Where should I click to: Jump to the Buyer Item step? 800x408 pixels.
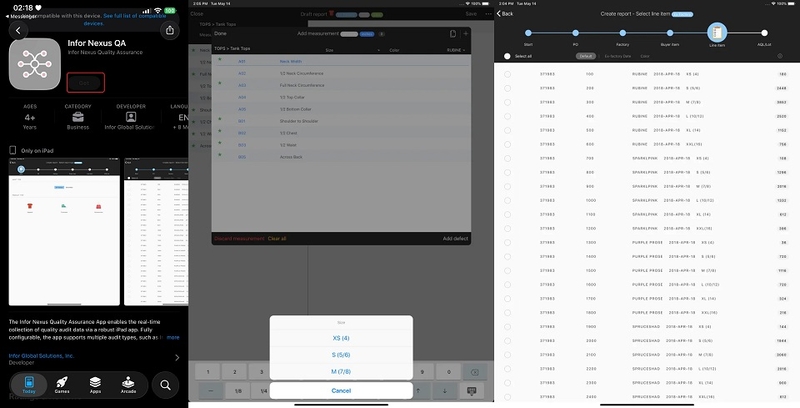670,33
